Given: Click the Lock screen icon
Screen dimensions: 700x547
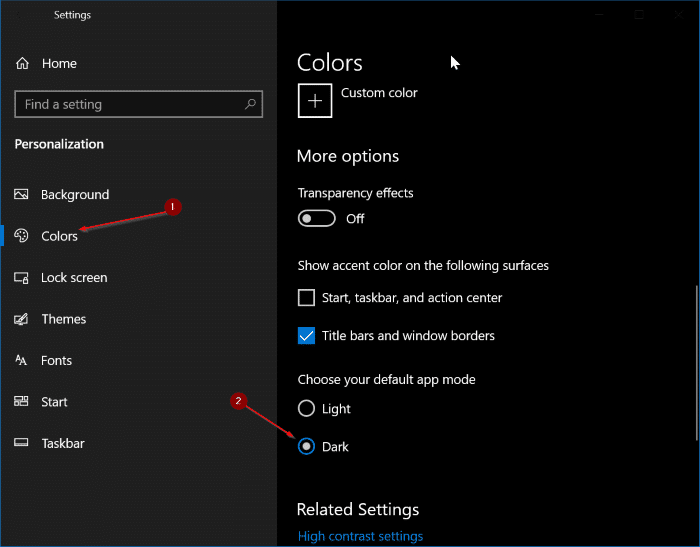Looking at the screenshot, I should pos(22,278).
